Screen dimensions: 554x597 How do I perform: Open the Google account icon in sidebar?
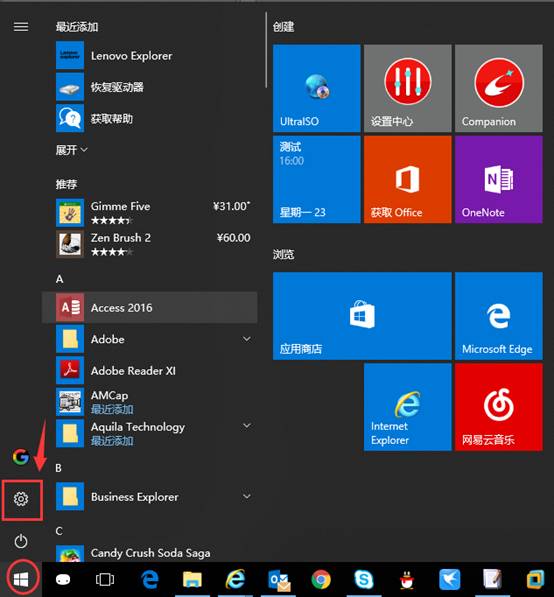[21, 457]
